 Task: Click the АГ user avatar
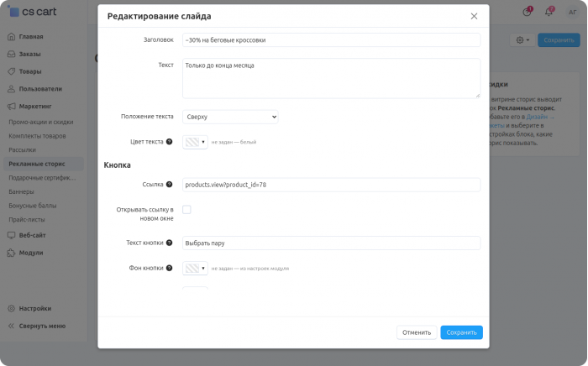coord(572,12)
